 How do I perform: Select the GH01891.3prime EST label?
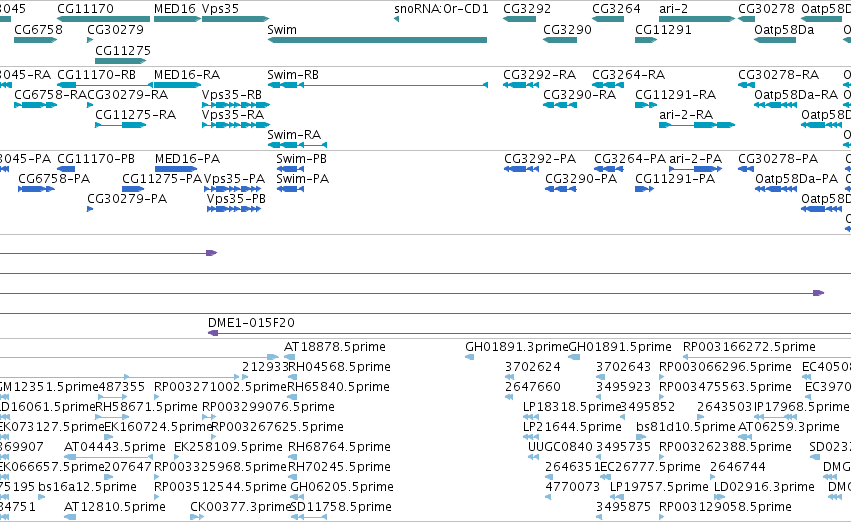516,347
